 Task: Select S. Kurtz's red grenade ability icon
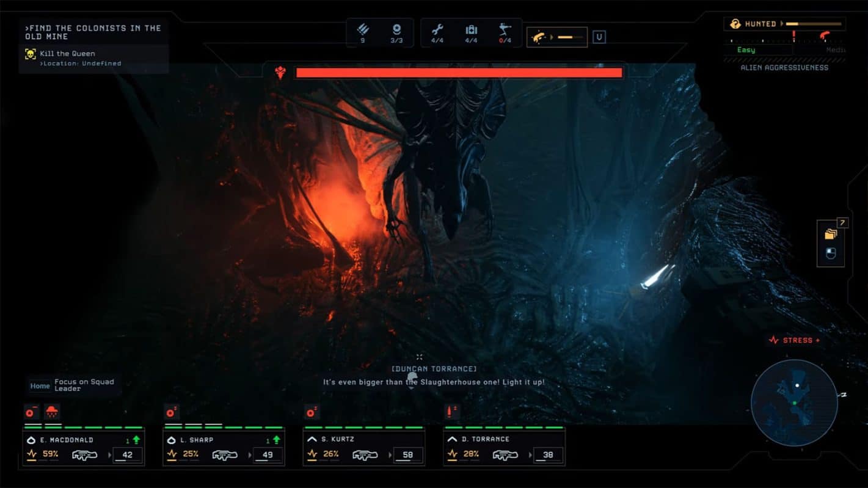312,412
